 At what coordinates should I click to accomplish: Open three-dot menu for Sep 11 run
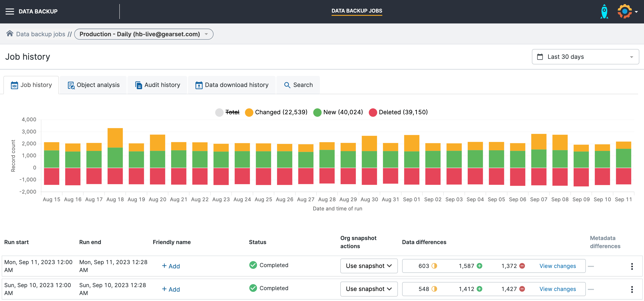[x=632, y=266]
